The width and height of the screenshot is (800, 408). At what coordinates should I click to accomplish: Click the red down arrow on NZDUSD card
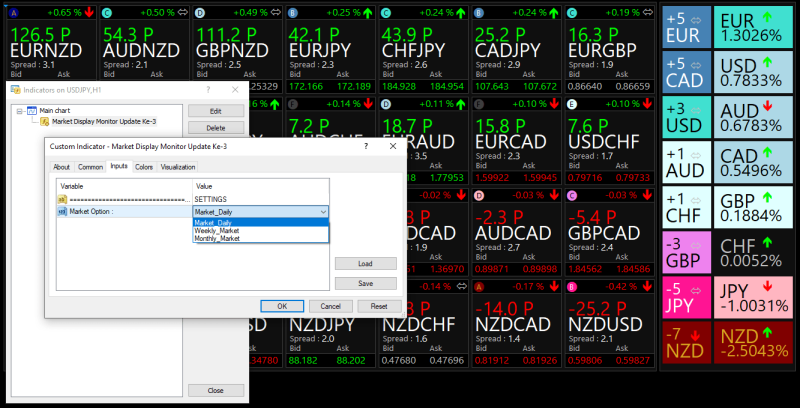point(647,287)
